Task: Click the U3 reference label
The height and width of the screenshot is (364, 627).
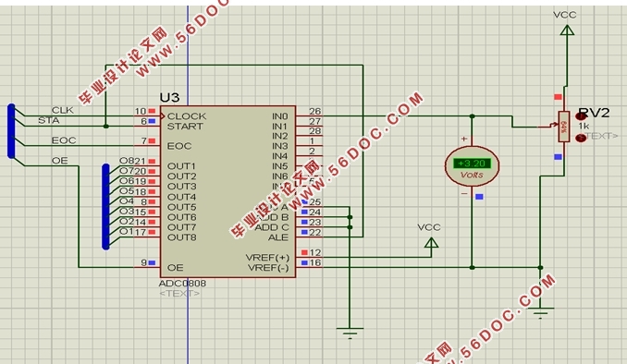Action: click(x=169, y=98)
